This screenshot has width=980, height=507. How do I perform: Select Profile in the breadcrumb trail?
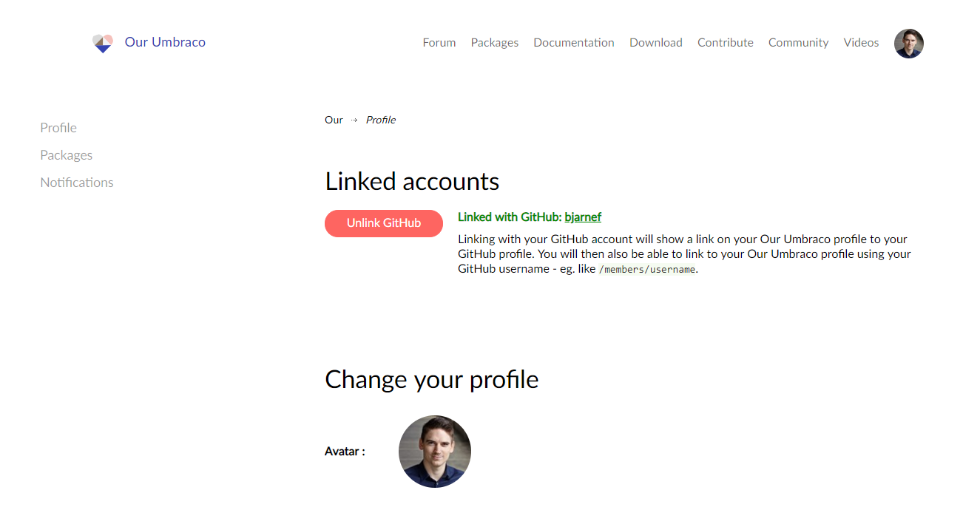(380, 119)
